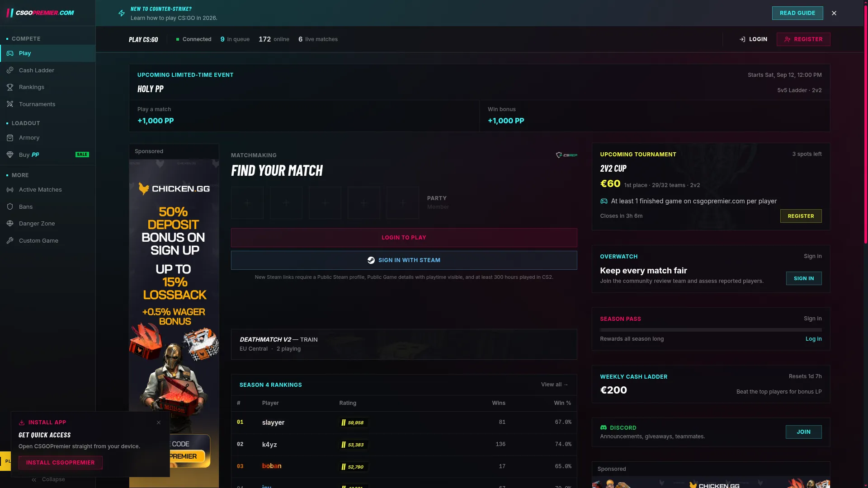Click the '6 live matches' counter

point(318,39)
